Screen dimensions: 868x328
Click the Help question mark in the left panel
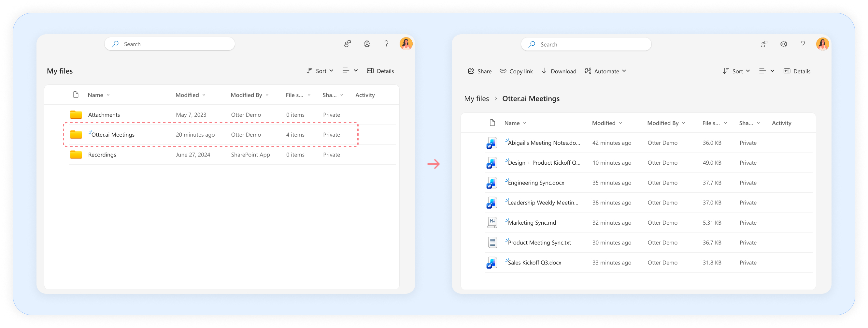387,44
